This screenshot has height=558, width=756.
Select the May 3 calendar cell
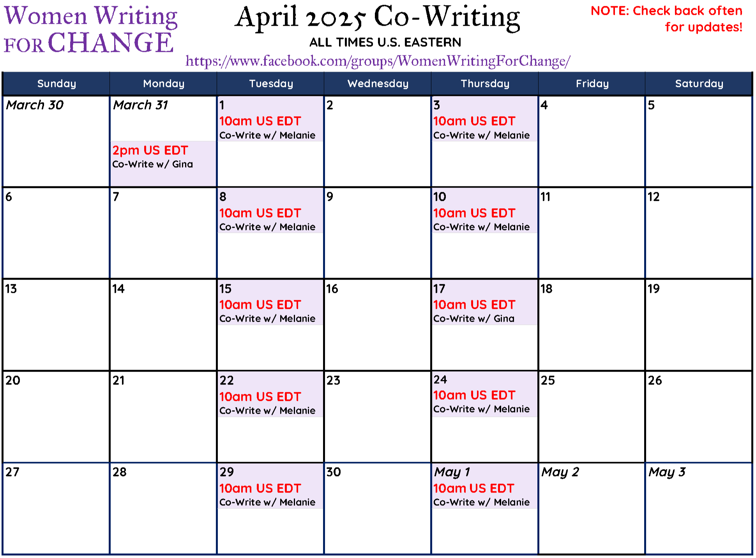(x=699, y=508)
